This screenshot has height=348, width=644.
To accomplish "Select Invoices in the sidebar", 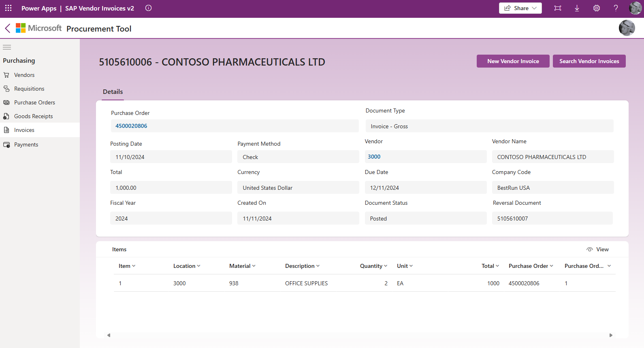I will tap(40, 130).
